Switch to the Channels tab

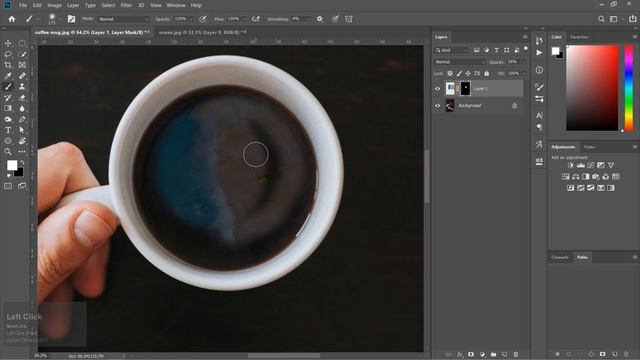(560, 257)
